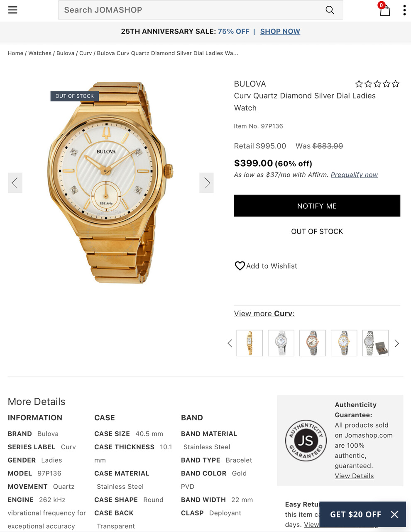
Task: Open View Details authenticity link
Action: tap(354, 476)
